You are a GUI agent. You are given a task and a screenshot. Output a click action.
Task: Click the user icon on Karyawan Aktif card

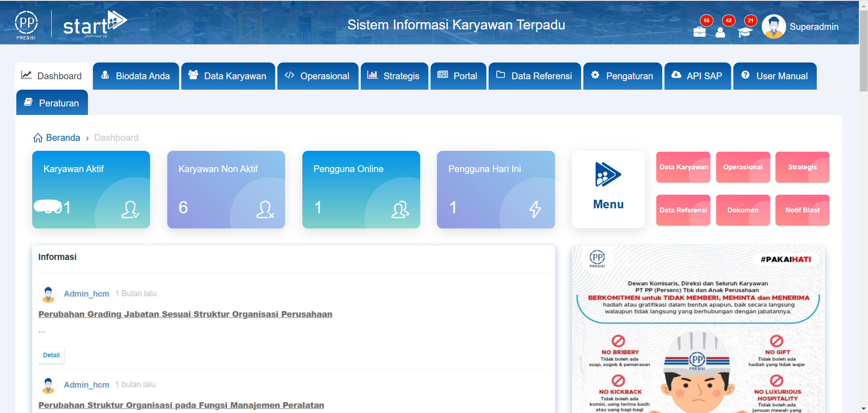[130, 209]
